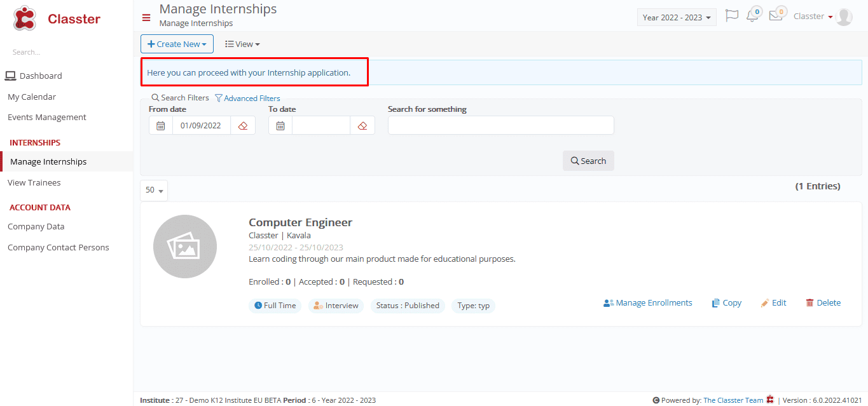Open the envelope messages icon
The image size is (868, 406).
[x=776, y=15]
